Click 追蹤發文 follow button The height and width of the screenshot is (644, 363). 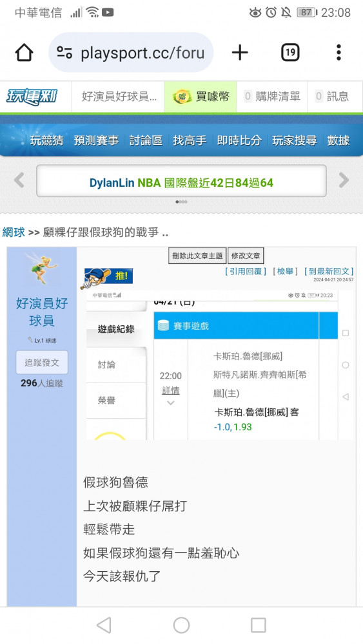41,363
